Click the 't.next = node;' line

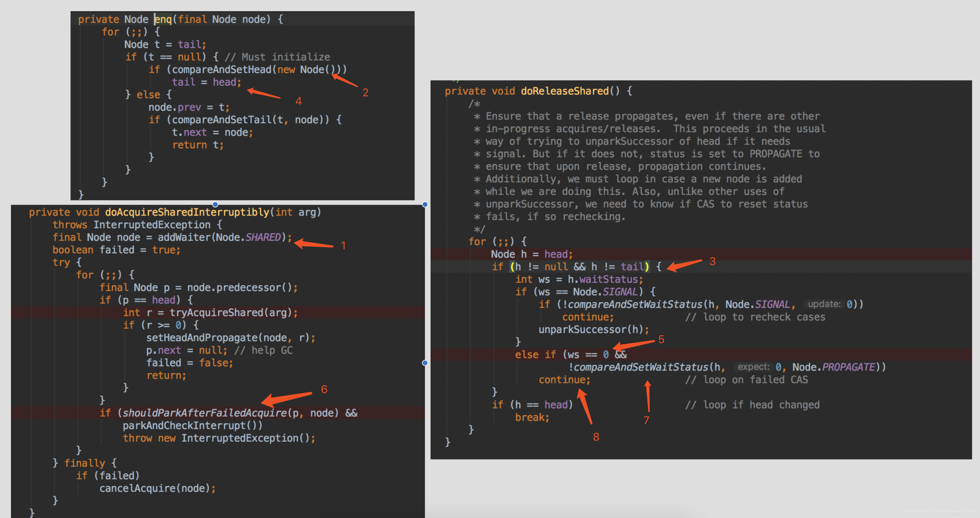[x=212, y=132]
